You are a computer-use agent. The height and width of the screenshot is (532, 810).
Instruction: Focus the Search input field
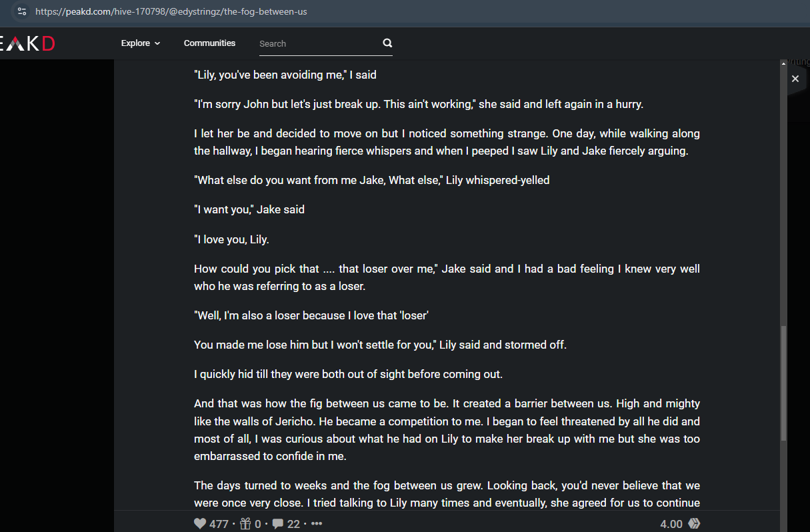point(319,43)
